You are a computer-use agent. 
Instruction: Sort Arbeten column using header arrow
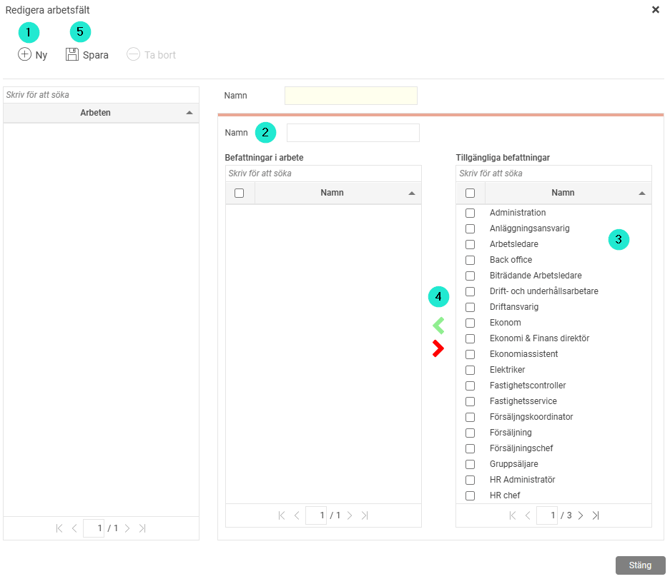point(190,113)
